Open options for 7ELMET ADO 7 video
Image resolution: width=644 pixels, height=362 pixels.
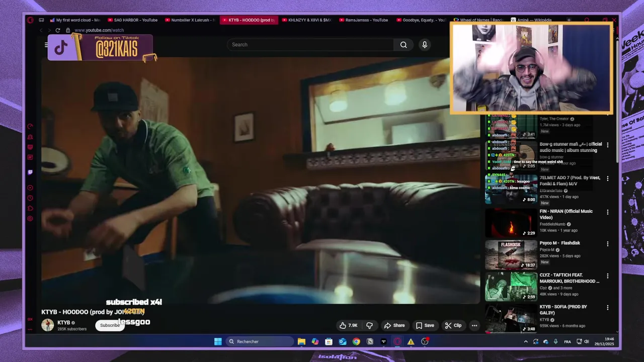607,178
